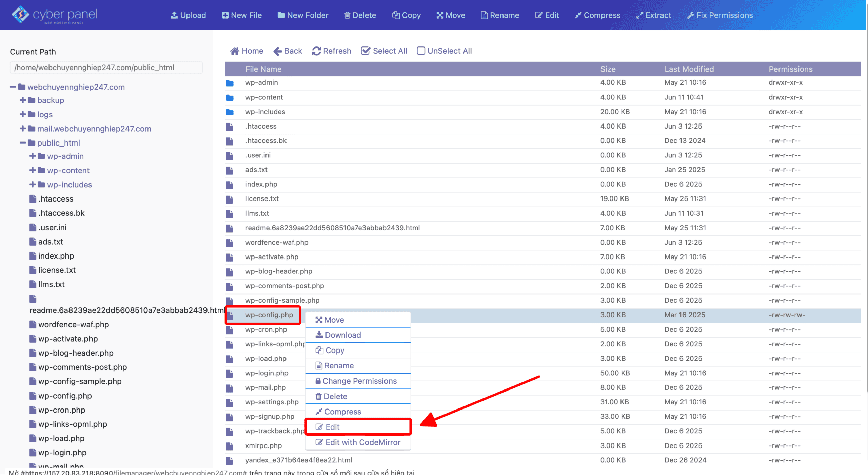
Task: Select the wp-cron.php file row
Action: 542,330
